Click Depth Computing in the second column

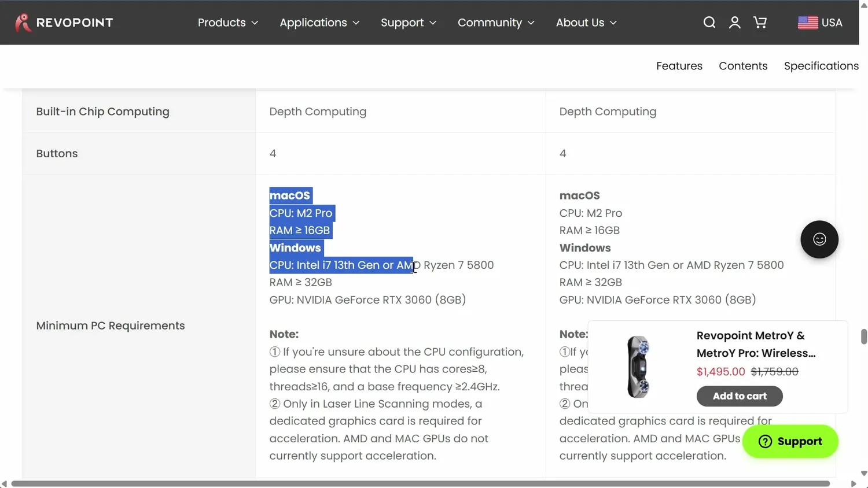pyautogui.click(x=318, y=112)
